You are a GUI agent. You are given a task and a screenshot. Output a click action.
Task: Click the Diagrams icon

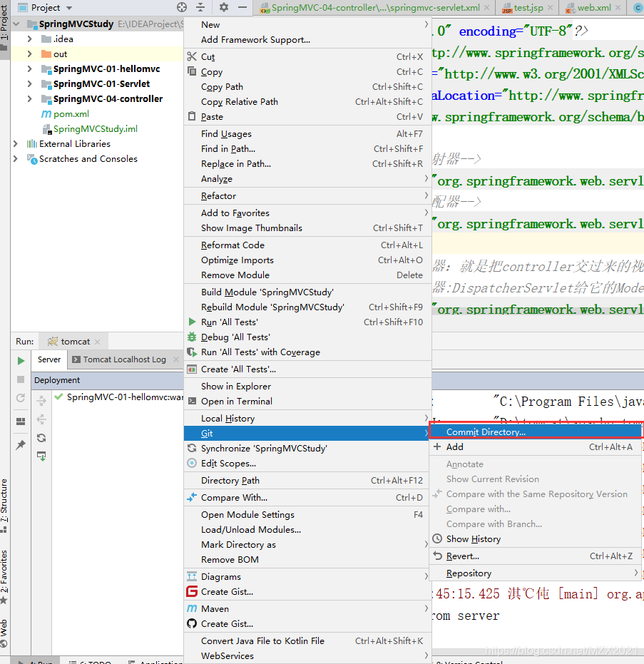(192, 576)
